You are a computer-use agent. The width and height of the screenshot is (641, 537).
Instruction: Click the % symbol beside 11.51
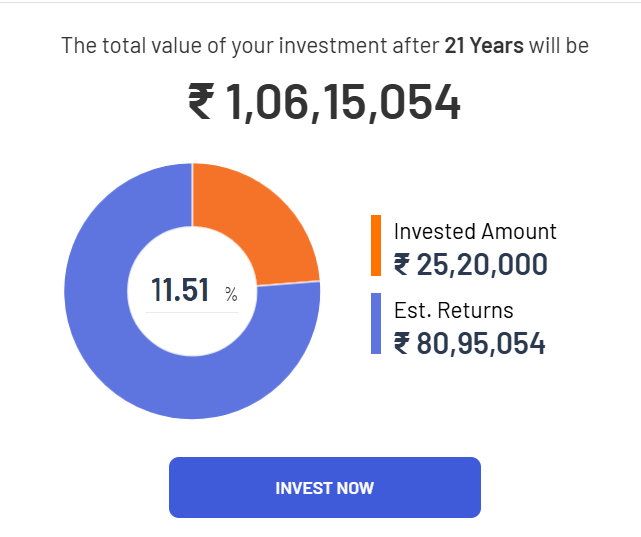point(231,294)
